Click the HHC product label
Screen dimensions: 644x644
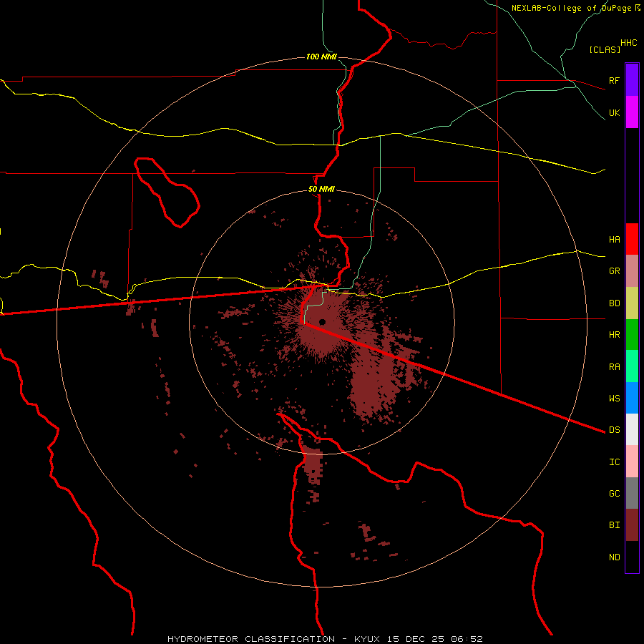[628, 43]
